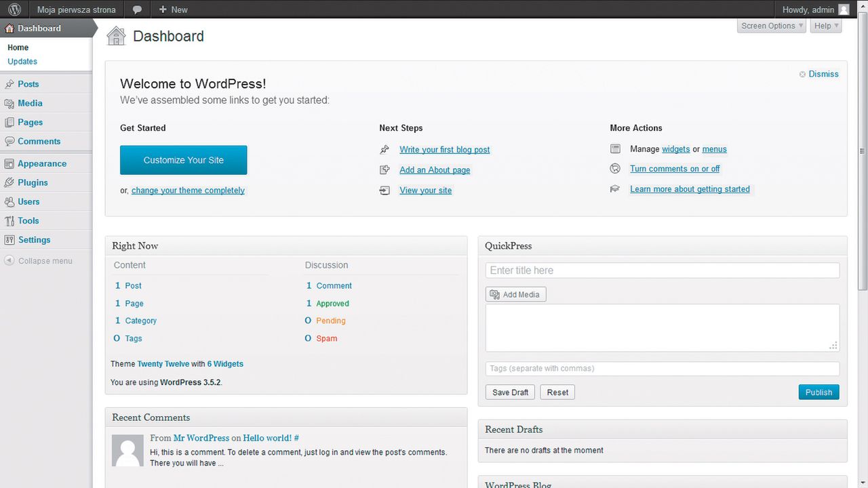Viewport: 868px width, 488px height.
Task: Open the Posts menu in sidebar
Action: [x=46, y=84]
